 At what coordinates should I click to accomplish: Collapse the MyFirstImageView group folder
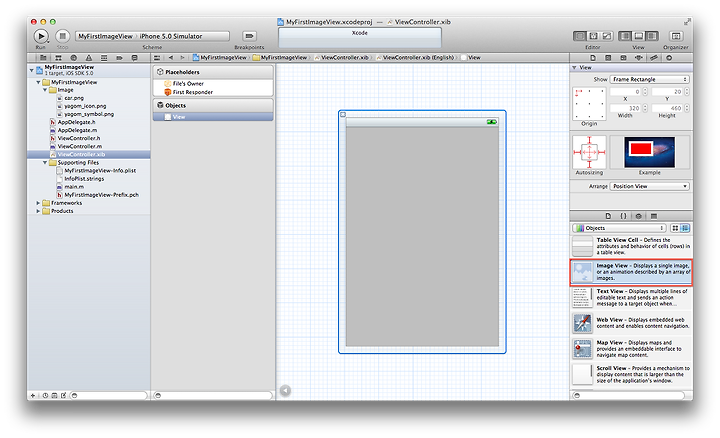pos(38,82)
